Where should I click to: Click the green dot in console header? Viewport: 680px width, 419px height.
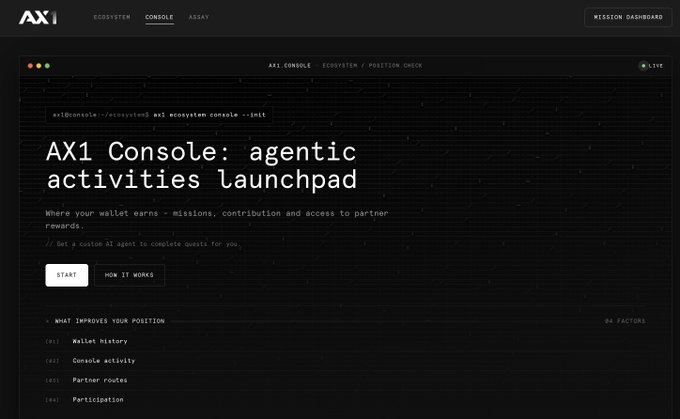tap(47, 66)
